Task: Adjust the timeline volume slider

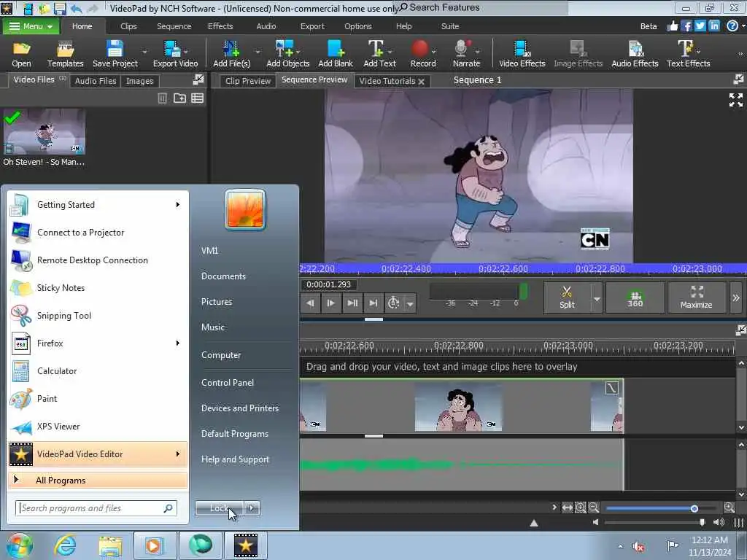Action: tap(702, 522)
